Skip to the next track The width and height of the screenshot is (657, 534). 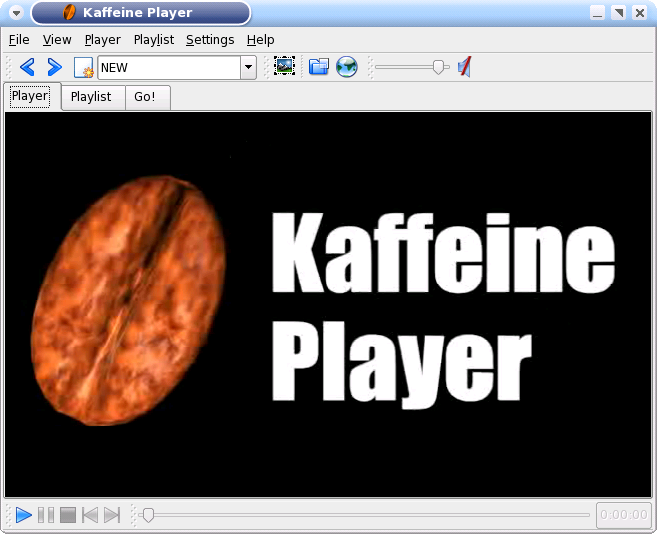pyautogui.click(x=112, y=515)
